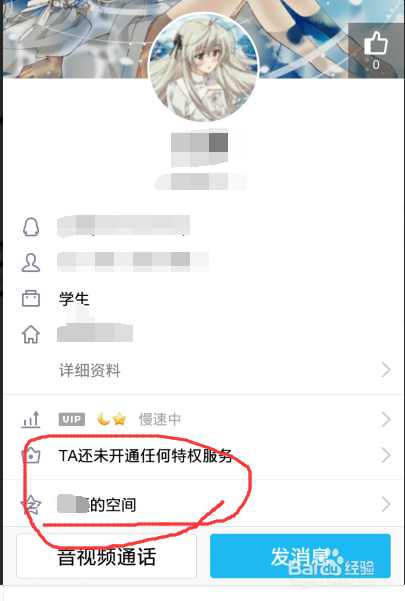The width and height of the screenshot is (405, 601).
Task: Tap the blue 发消息 button
Action: coord(300,556)
